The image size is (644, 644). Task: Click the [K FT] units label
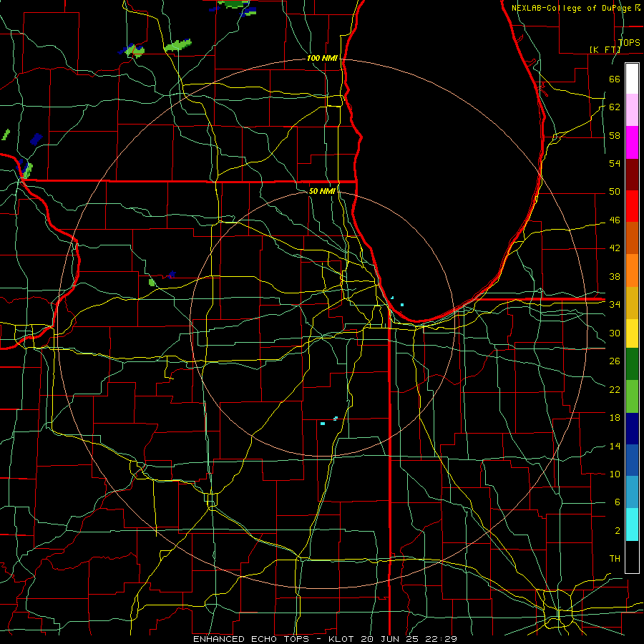[x=605, y=49]
